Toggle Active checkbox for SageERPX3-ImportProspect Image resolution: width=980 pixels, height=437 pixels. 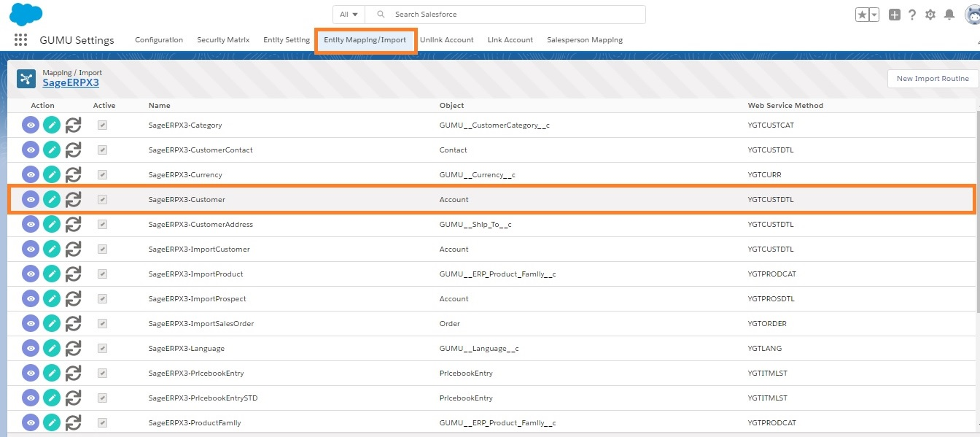pos(103,299)
